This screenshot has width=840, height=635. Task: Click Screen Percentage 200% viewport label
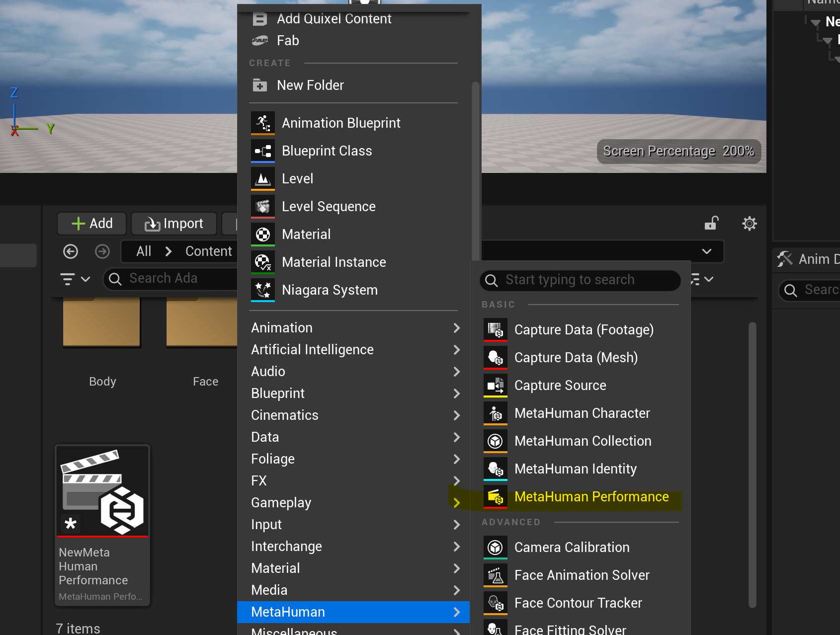coord(678,151)
